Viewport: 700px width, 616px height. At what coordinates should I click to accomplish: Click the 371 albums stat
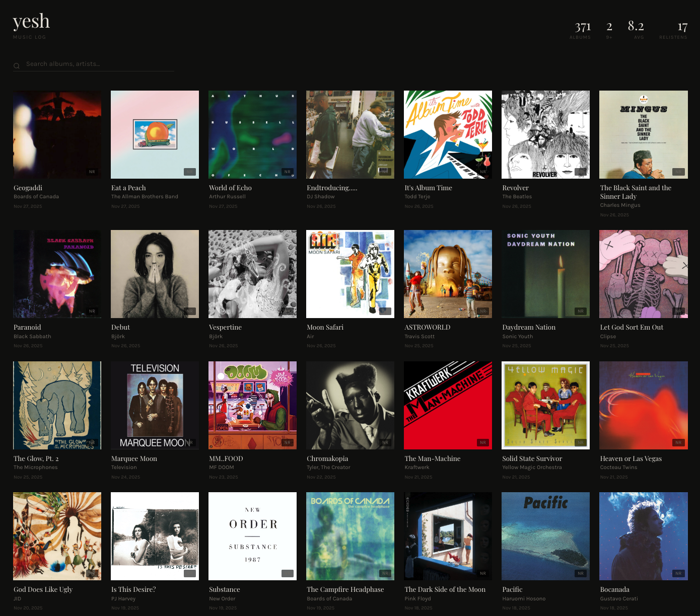click(582, 29)
